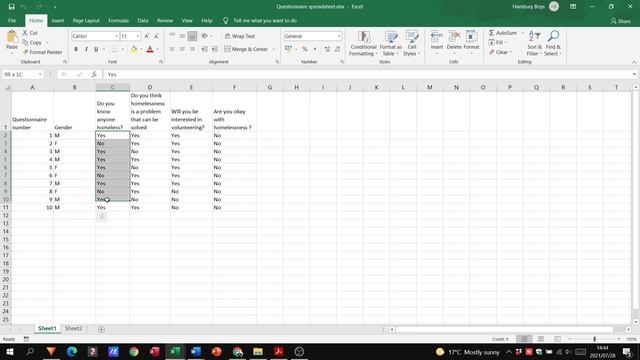Viewport: 640px width, 360px height.
Task: Click Tell me what you want to do
Action: click(265, 20)
